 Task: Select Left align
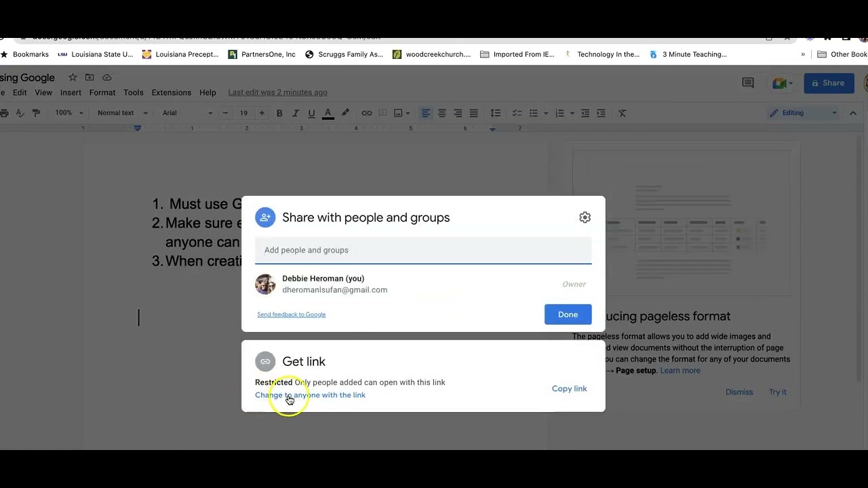426,113
